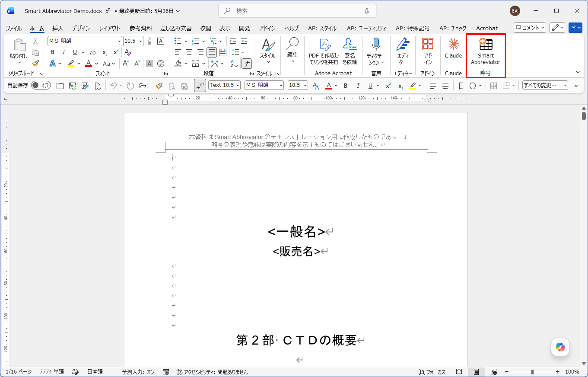Click PDFを作成してリンクを共有 icon
The height and width of the screenshot is (377, 588).
click(324, 52)
